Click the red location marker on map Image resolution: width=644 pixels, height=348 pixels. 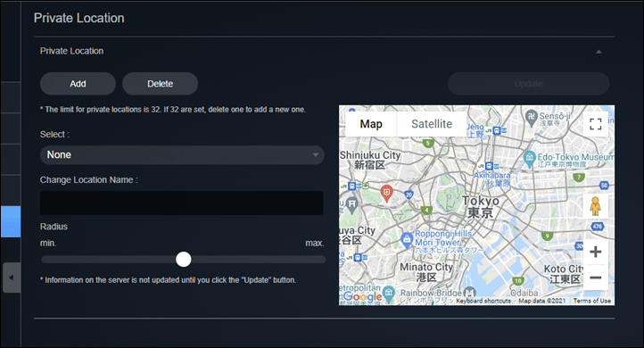386,193
